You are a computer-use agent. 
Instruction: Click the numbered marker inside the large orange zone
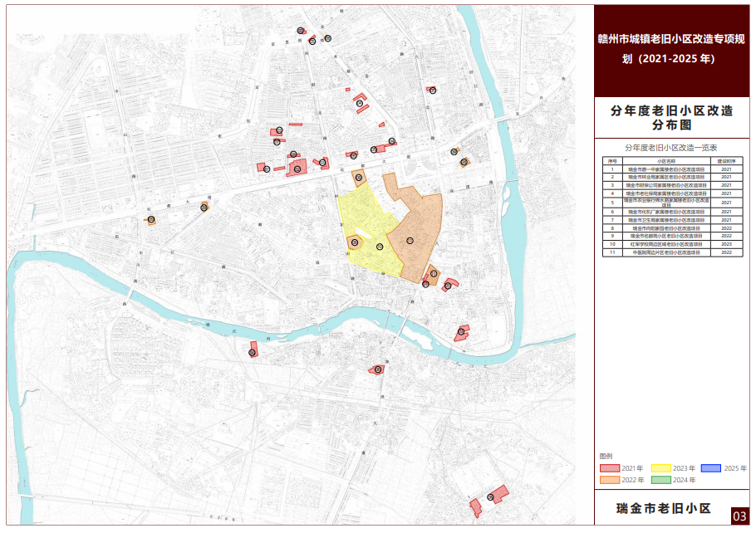pos(410,241)
